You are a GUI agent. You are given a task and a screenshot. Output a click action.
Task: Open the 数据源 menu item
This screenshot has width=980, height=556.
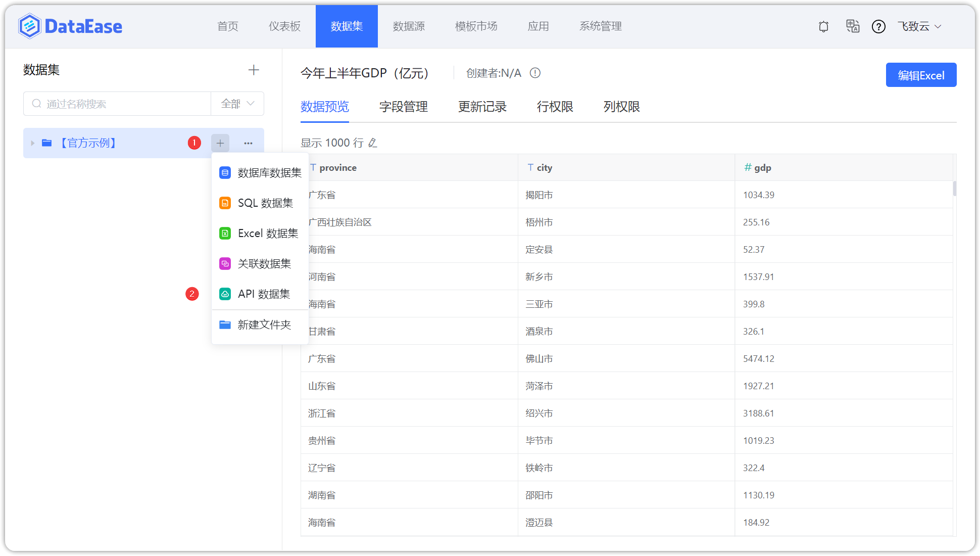pyautogui.click(x=409, y=26)
